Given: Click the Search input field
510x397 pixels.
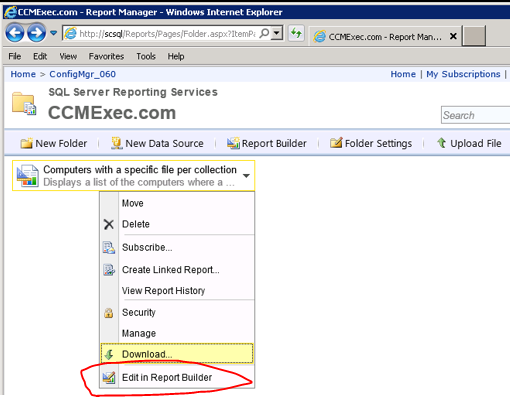Looking at the screenshot, I should tap(475, 115).
